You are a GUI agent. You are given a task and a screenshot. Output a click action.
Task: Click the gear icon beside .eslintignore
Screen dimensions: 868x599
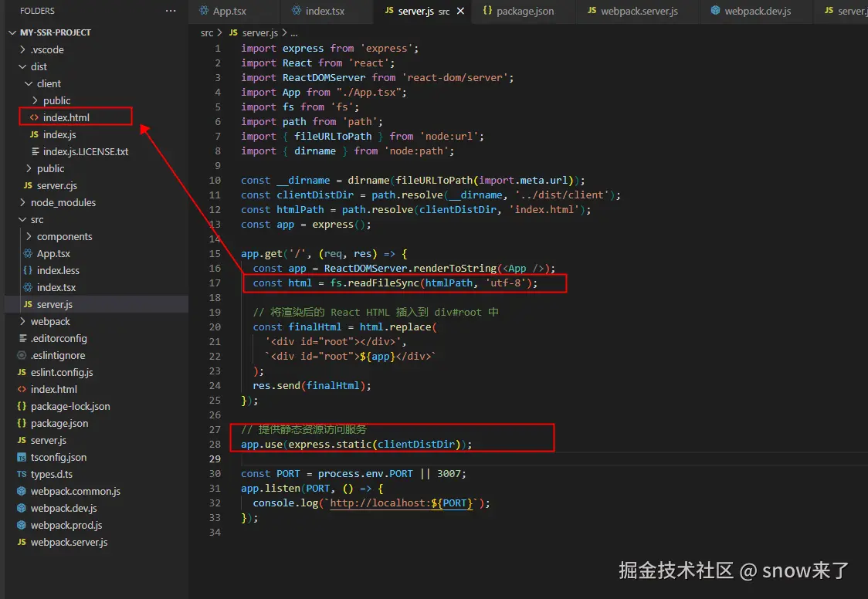click(x=22, y=356)
